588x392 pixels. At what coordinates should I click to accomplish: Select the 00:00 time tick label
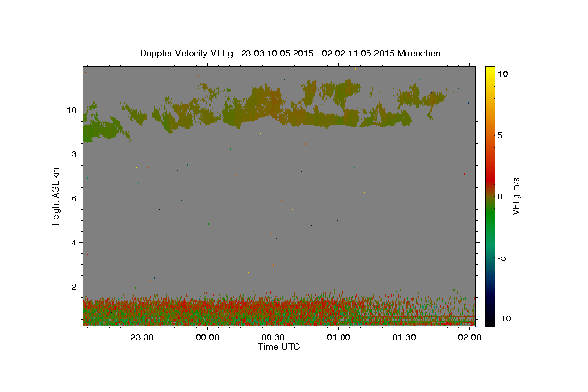207,338
